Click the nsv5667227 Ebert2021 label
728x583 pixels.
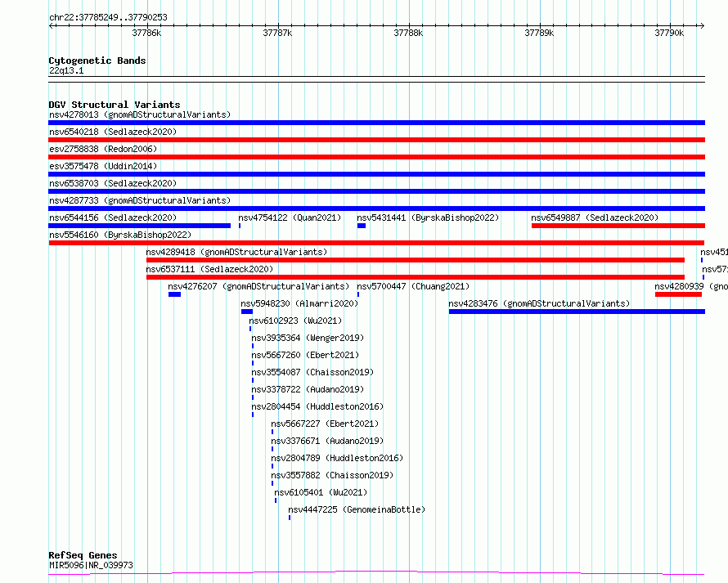325,424
